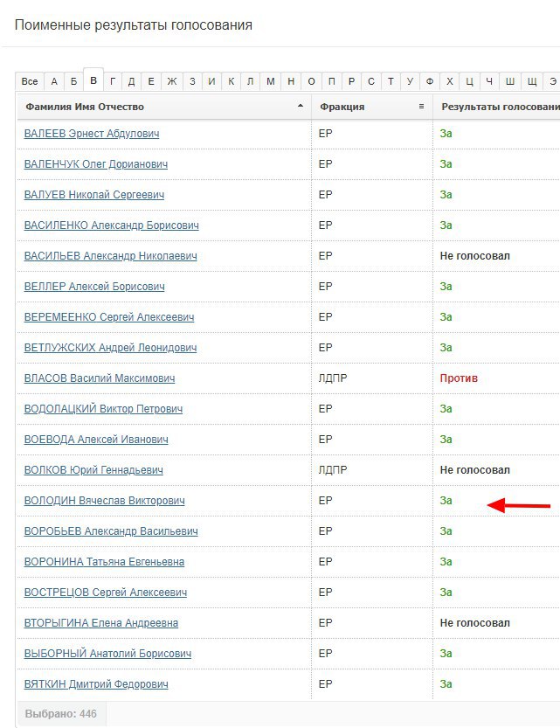Switch to letter М tab
Screen dimensions: 560x728
coord(271,81)
